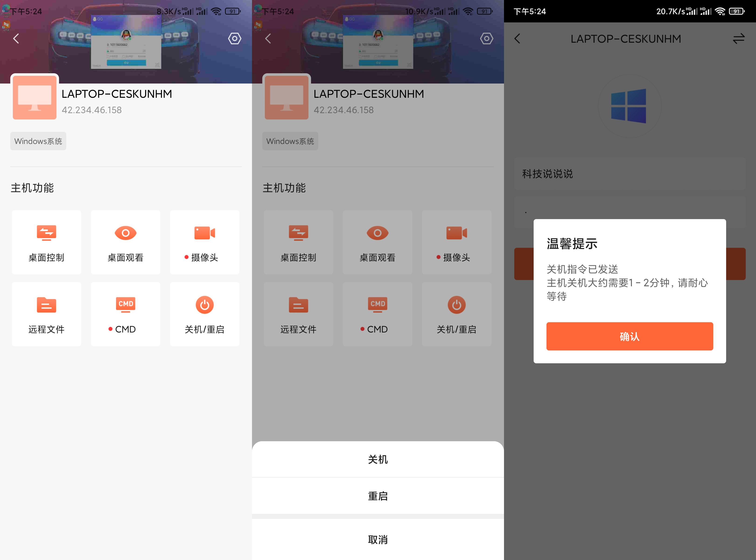Open 桌面控制 desktop control in left panel
Viewport: 756px width, 560px height.
tap(46, 242)
